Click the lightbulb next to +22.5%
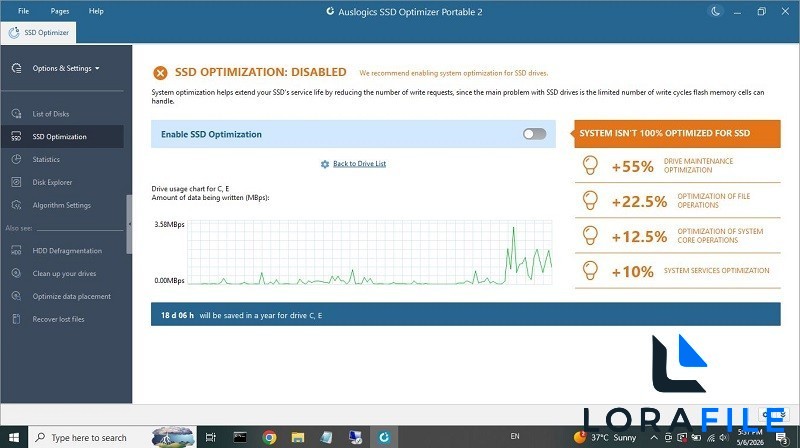 coord(590,201)
